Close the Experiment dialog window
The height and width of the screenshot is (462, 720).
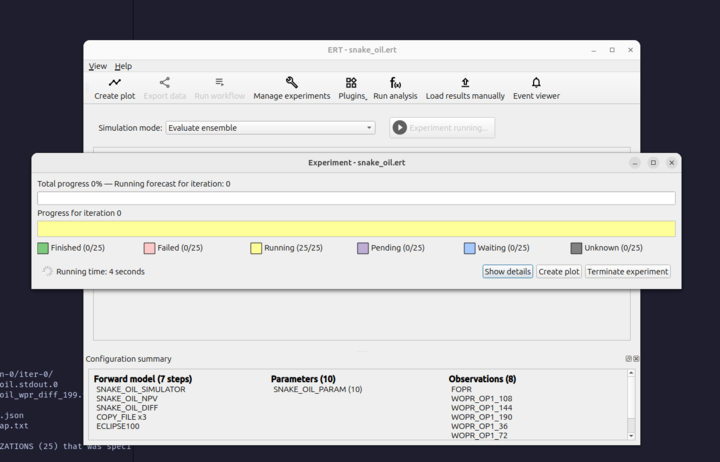pyautogui.click(x=671, y=163)
